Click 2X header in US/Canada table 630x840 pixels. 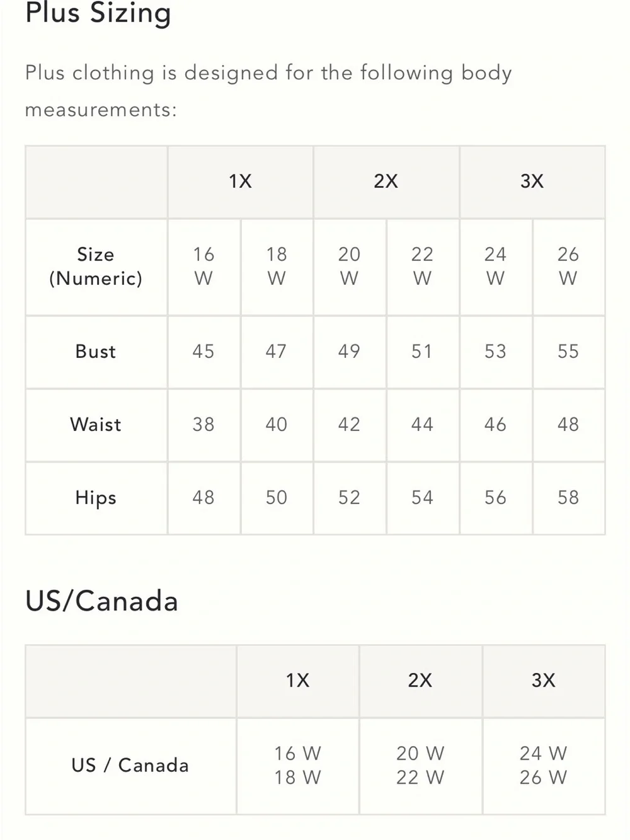click(x=420, y=681)
